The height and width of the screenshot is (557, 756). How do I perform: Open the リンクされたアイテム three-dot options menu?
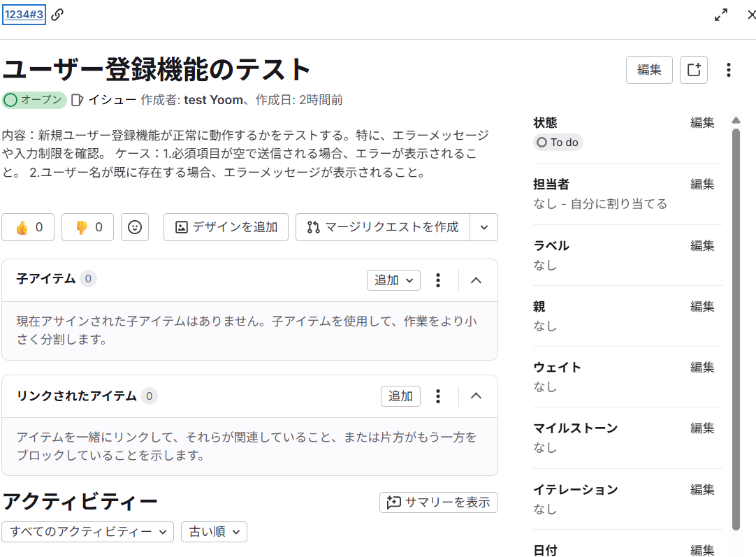438,396
